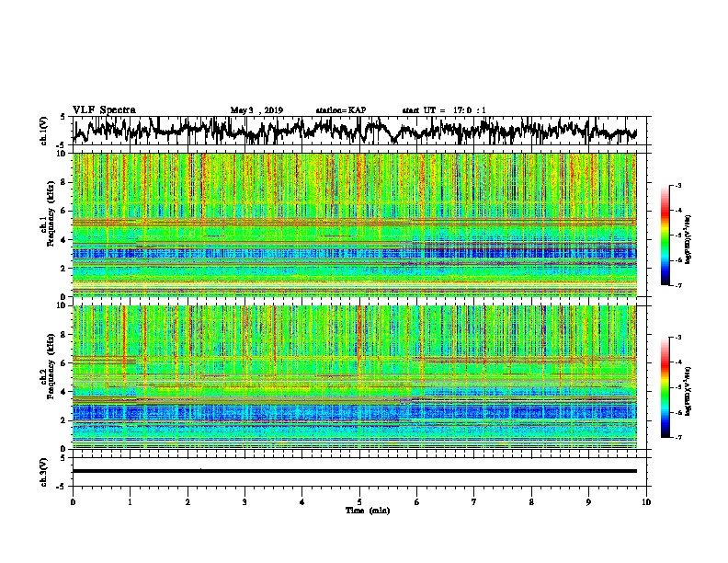This screenshot has height=563, width=728.
Task: Click the 4 kHz tick on ch.1 frequency axis
Action: 64,240
